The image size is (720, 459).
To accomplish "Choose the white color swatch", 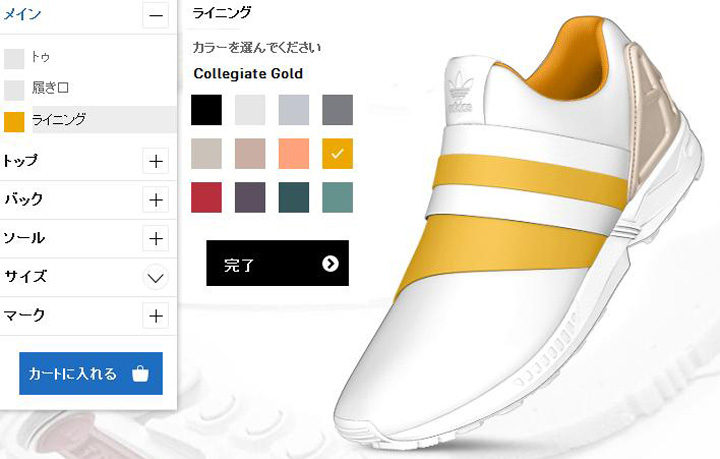I will click(250, 110).
